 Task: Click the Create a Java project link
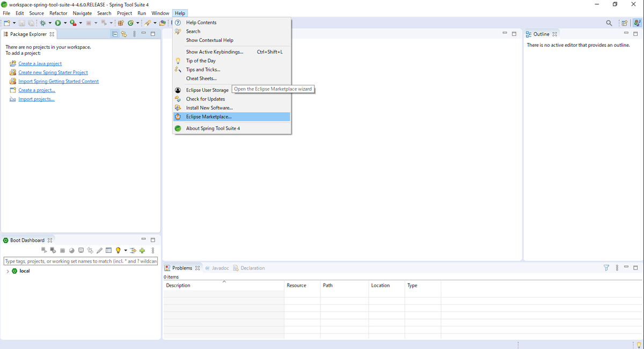40,63
